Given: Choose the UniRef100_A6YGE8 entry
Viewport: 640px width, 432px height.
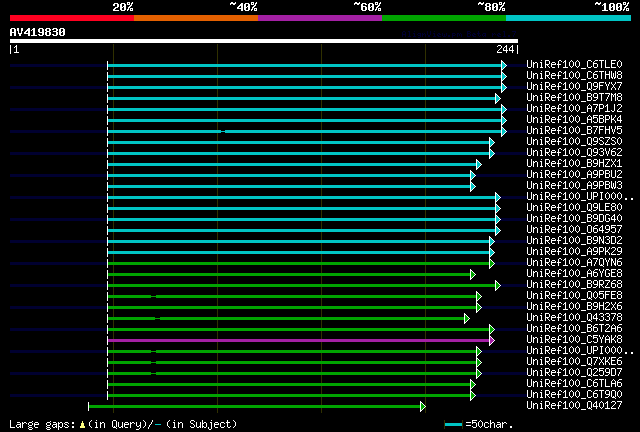Looking at the screenshot, I should pos(574,274).
